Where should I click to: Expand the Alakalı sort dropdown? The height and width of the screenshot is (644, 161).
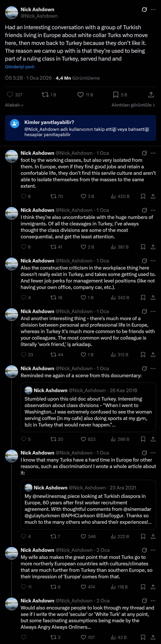click(14, 105)
